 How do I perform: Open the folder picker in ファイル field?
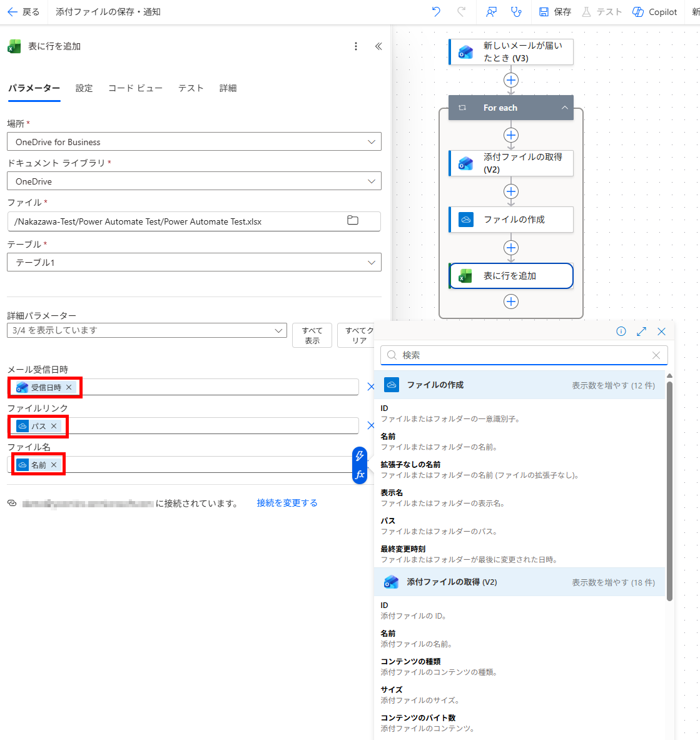353,220
